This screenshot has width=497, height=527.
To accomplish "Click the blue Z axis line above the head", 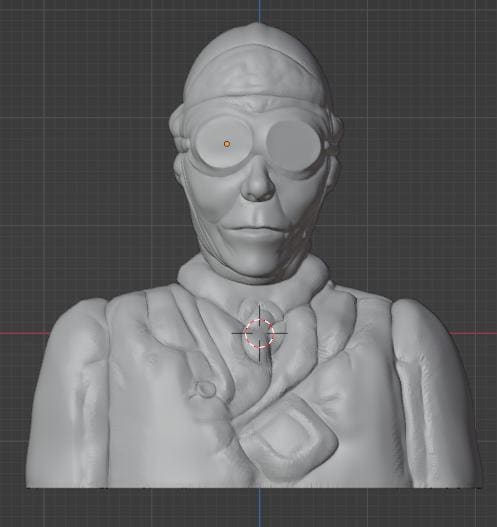I will [259, 11].
